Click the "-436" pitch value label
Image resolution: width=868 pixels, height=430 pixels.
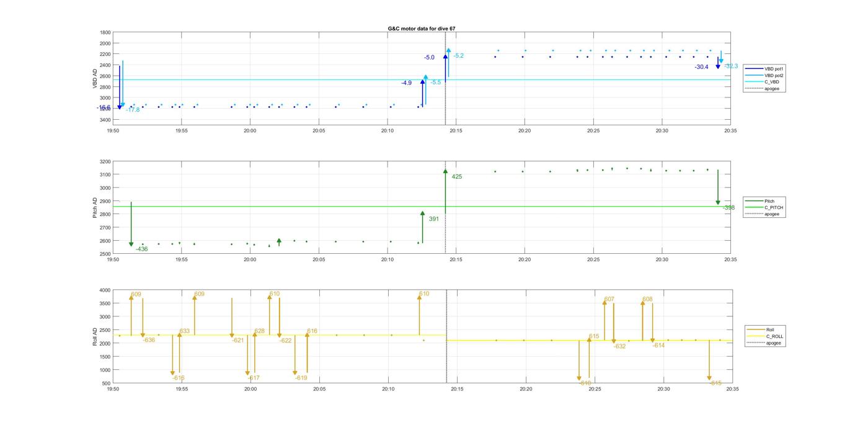pos(142,249)
